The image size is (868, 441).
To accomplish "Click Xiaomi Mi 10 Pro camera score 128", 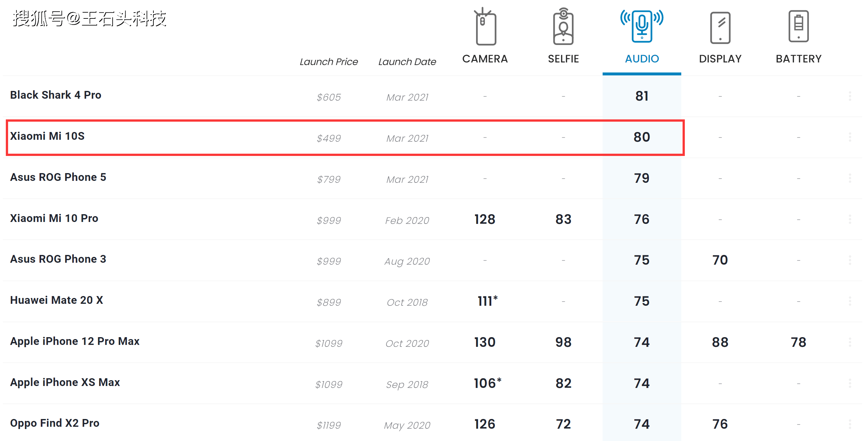I will [485, 219].
